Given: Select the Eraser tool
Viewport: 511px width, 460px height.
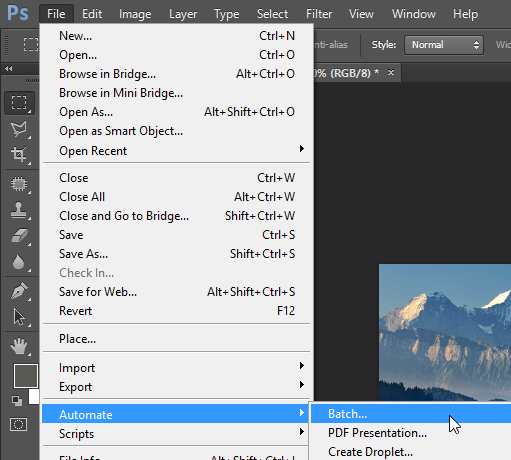Looking at the screenshot, I should pyautogui.click(x=19, y=236).
